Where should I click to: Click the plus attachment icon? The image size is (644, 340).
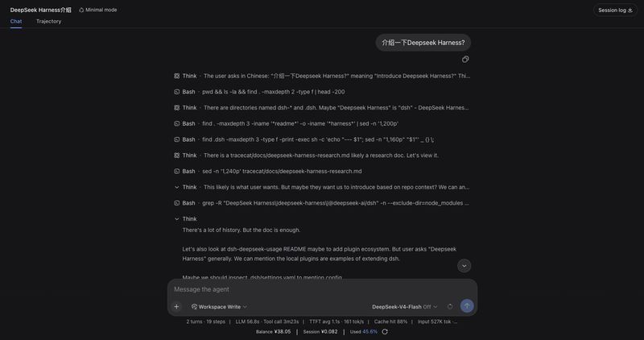pos(176,307)
